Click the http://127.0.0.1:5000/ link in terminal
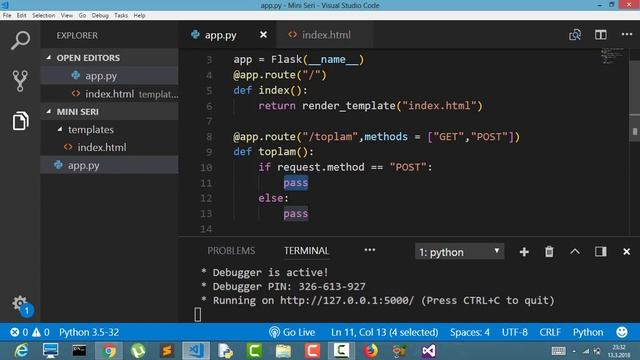This screenshot has width=640, height=360. tap(347, 301)
